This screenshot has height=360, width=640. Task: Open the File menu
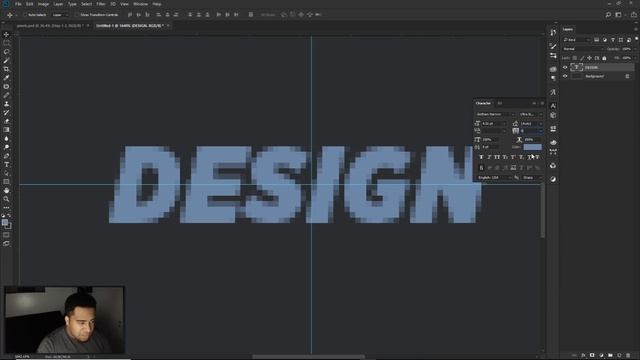pos(18,4)
